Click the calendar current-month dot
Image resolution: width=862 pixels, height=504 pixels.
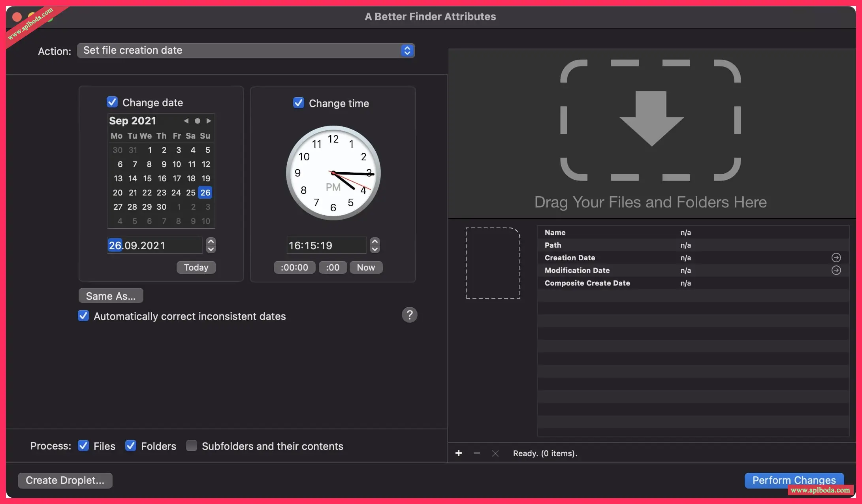tap(198, 121)
